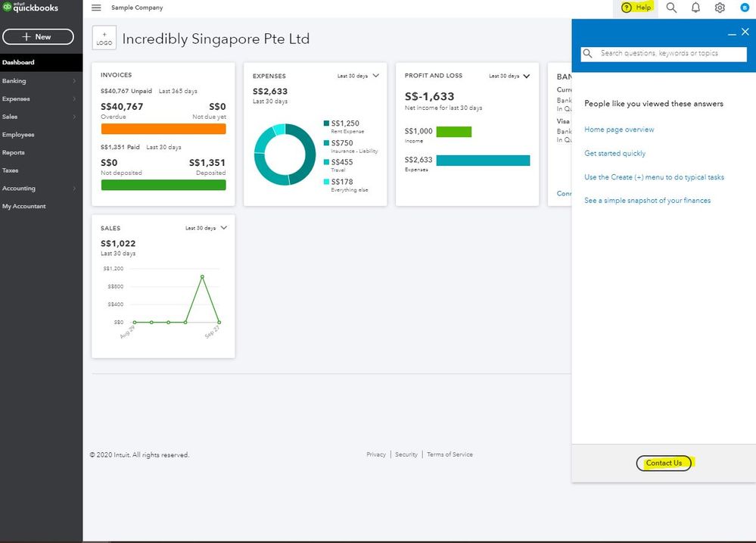Open Banking in sidebar

(x=42, y=80)
